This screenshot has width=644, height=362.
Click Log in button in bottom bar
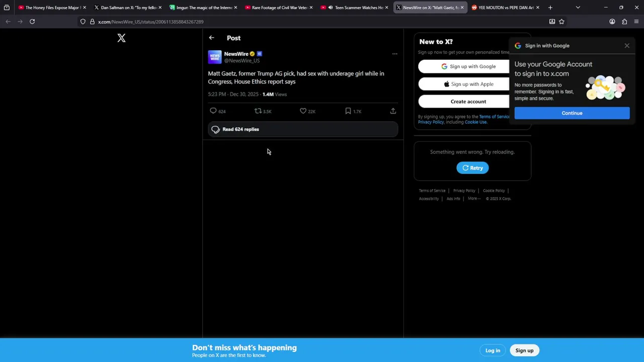pyautogui.click(x=493, y=350)
